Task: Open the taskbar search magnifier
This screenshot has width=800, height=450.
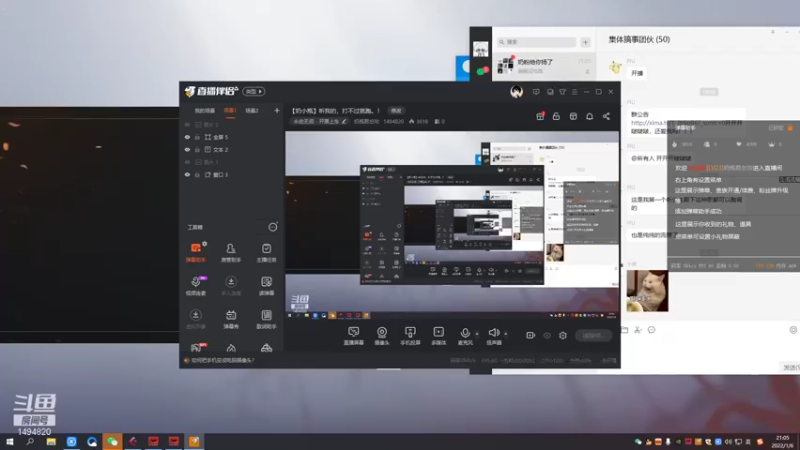Action: 30,442
